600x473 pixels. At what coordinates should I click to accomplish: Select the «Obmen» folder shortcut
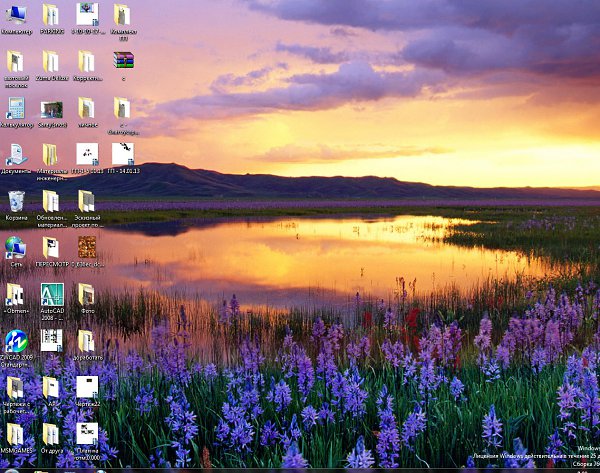pyautogui.click(x=15, y=294)
